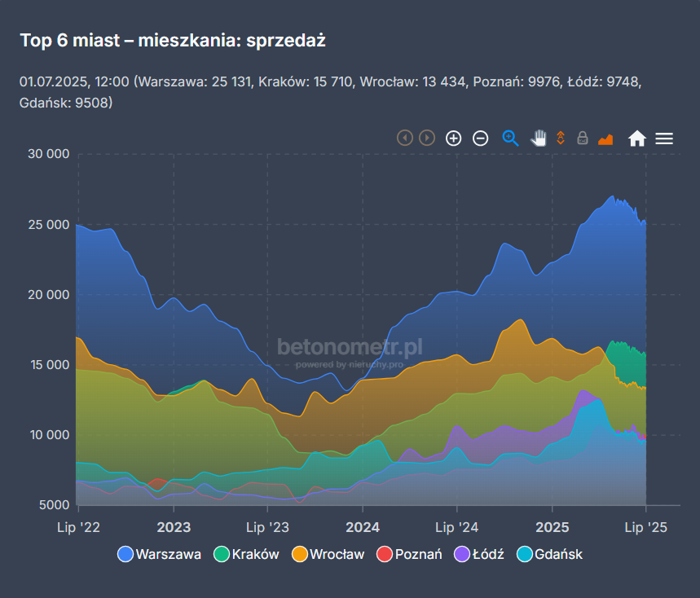Viewport: 700px width, 598px height.
Task: Click the orange area chart icon
Action: coord(605,139)
